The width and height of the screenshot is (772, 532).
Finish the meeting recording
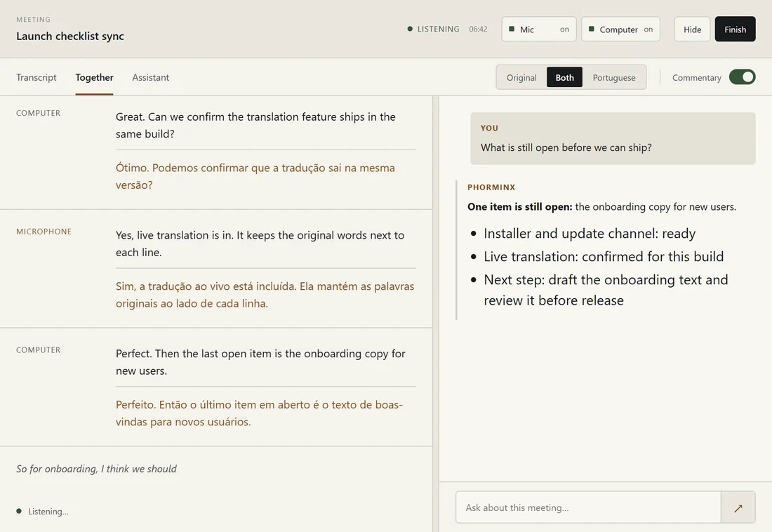(x=735, y=29)
